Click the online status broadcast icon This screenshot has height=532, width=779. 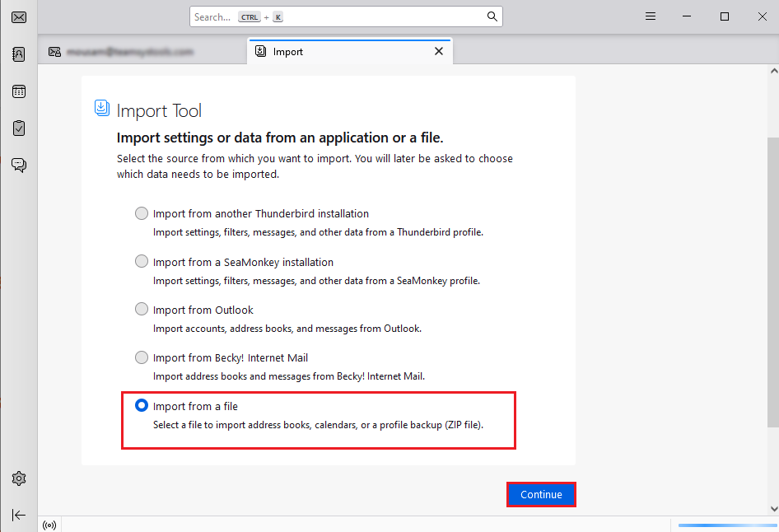49,525
